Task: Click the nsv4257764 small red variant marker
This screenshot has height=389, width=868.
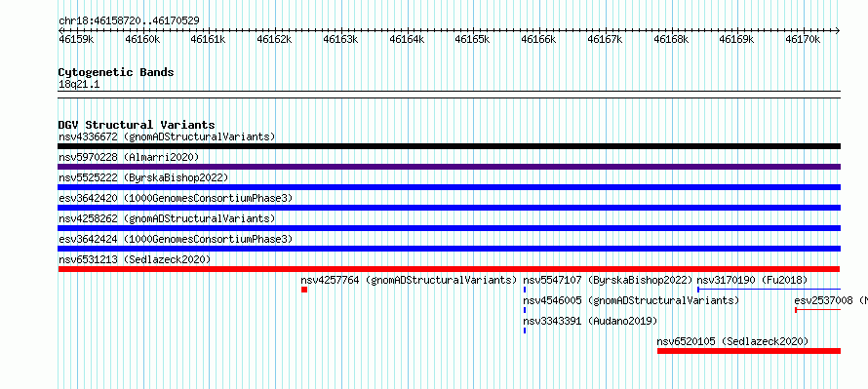Action: (304, 290)
